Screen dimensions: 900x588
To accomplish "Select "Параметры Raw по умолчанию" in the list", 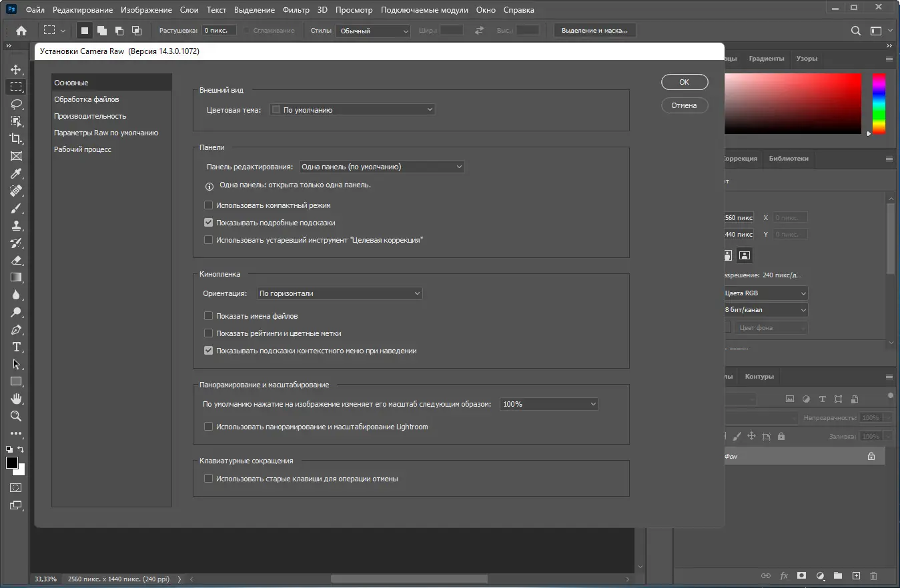I will [111, 133].
